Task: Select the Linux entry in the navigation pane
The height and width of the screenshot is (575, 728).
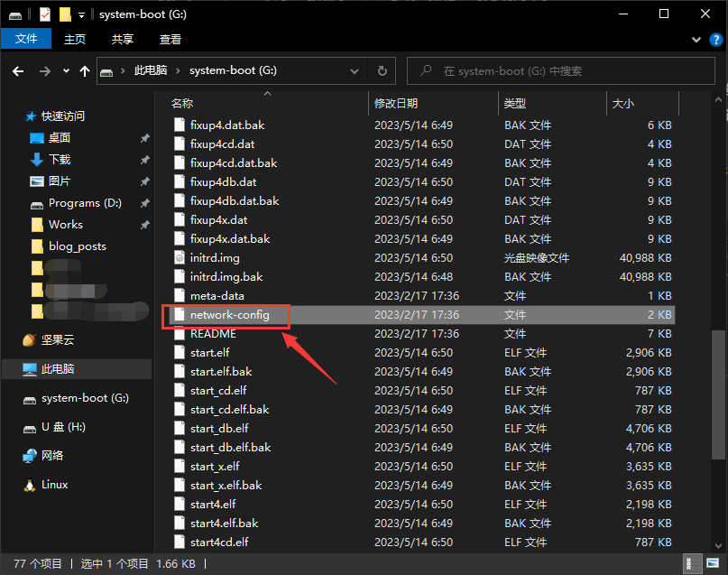Action: [x=54, y=485]
